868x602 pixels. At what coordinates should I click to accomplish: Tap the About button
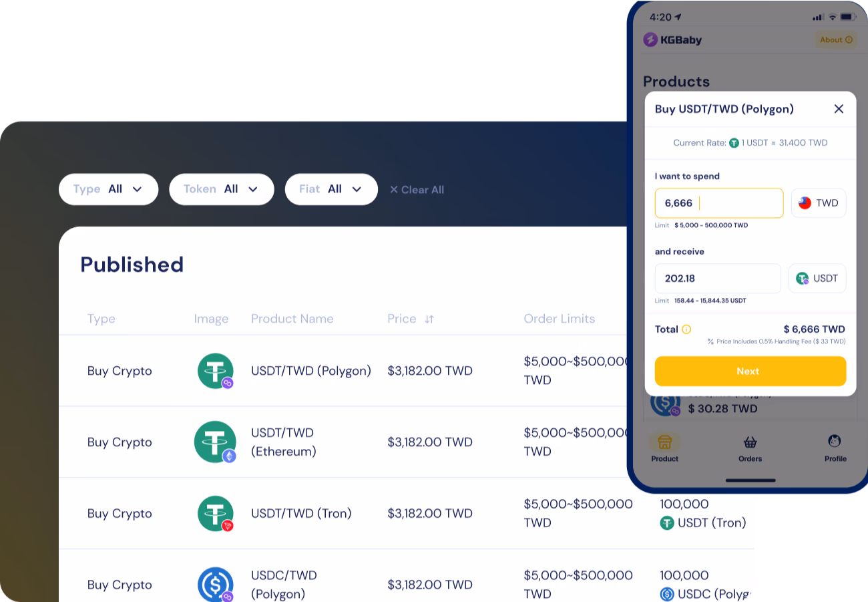point(835,40)
